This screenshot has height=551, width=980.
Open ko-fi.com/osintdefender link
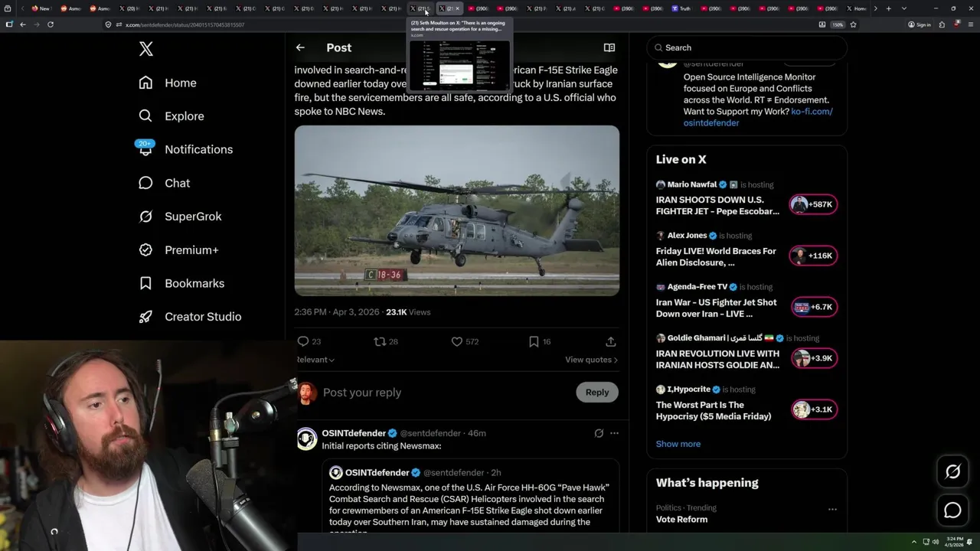(x=758, y=117)
